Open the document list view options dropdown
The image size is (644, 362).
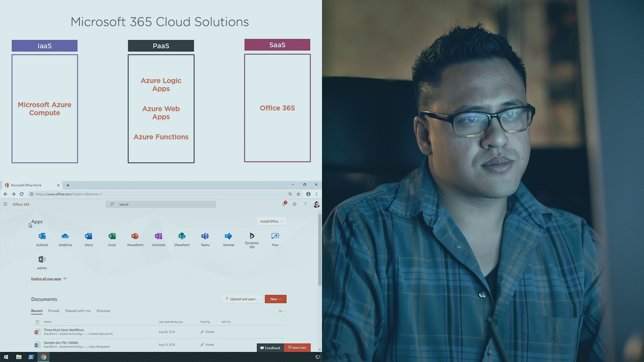[282, 311]
